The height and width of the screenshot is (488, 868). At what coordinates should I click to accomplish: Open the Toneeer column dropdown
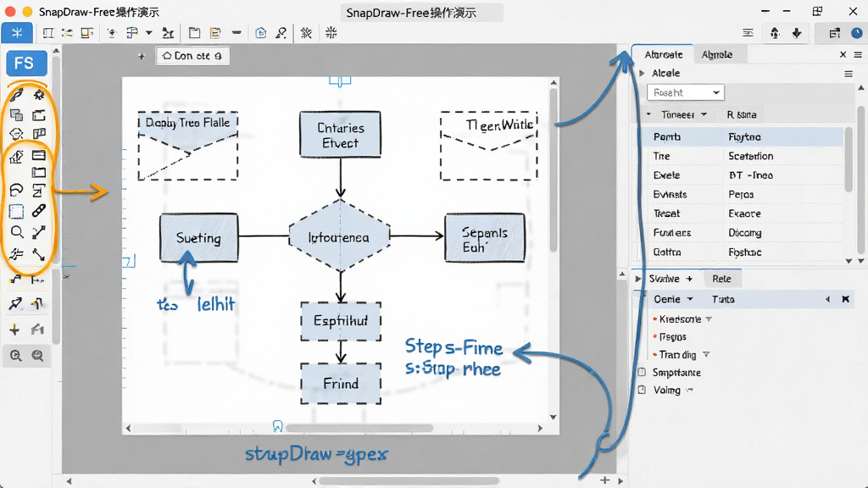(704, 114)
